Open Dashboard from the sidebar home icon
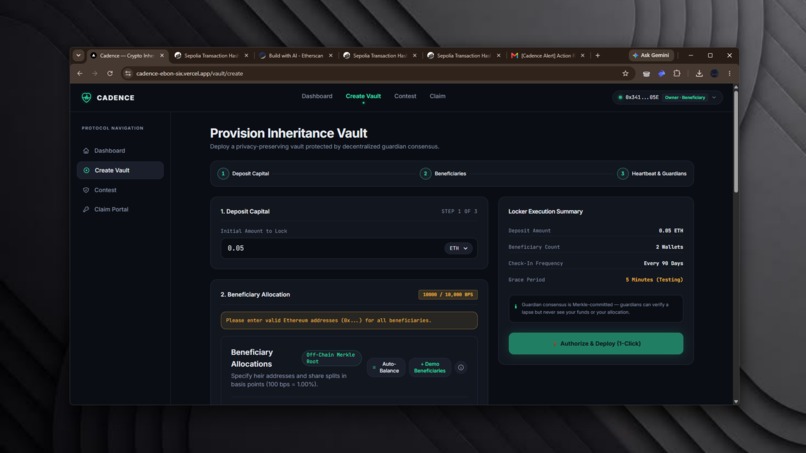Image resolution: width=806 pixels, height=453 pixels. (x=86, y=151)
